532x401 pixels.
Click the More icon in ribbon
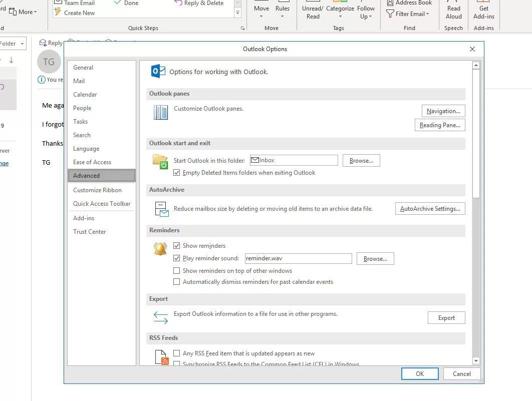point(13,12)
